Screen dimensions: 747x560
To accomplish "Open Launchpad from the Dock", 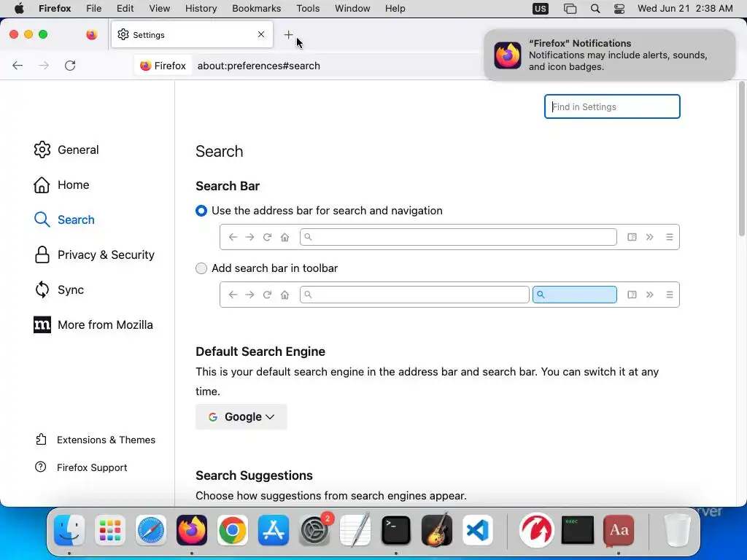I will [x=110, y=530].
